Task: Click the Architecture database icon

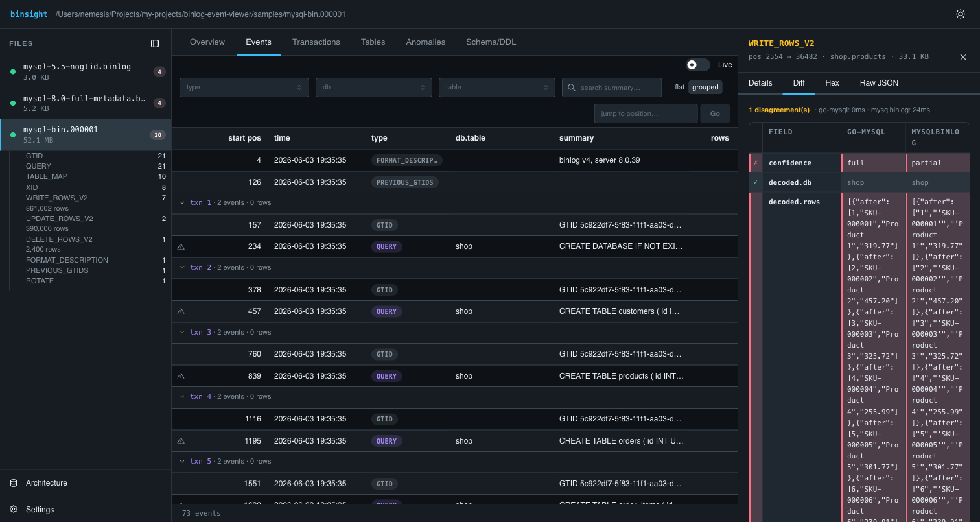Action: (14, 483)
